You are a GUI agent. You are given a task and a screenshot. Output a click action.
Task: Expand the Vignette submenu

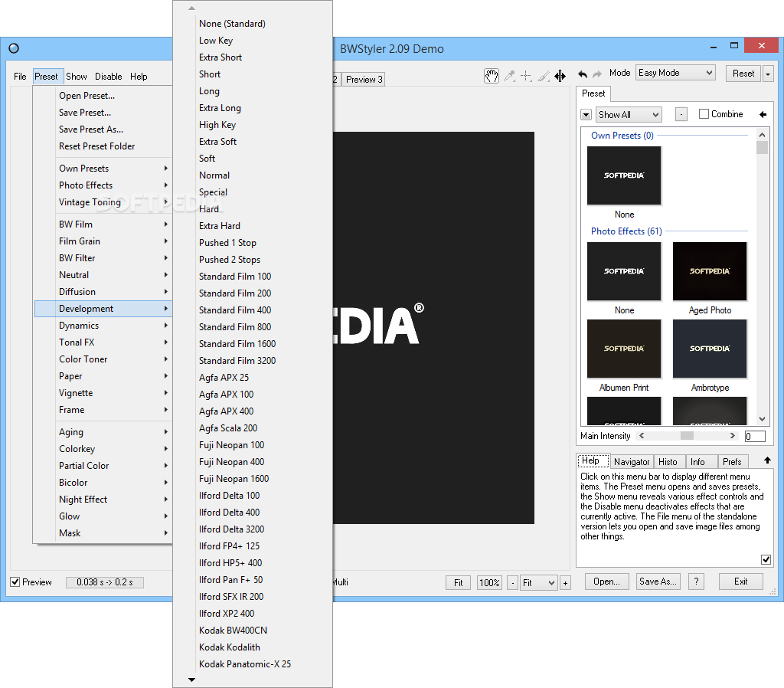tap(103, 393)
